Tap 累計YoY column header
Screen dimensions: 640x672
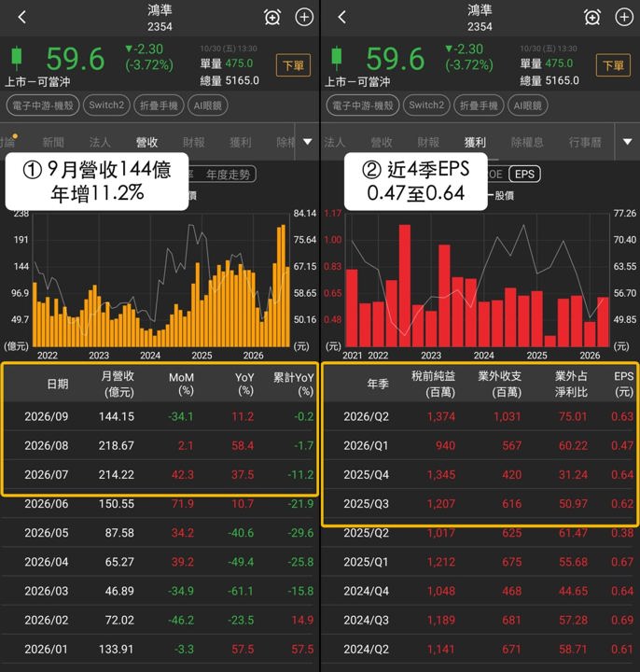tap(294, 384)
